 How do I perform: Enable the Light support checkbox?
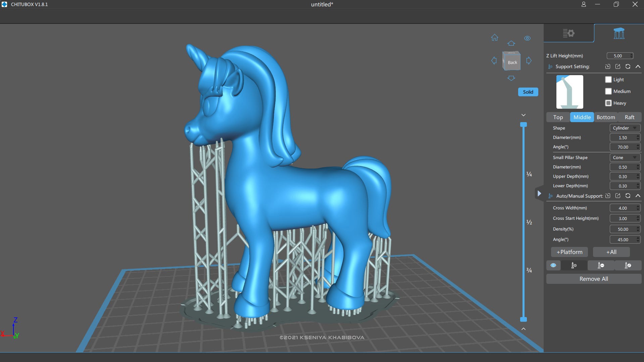(x=608, y=80)
